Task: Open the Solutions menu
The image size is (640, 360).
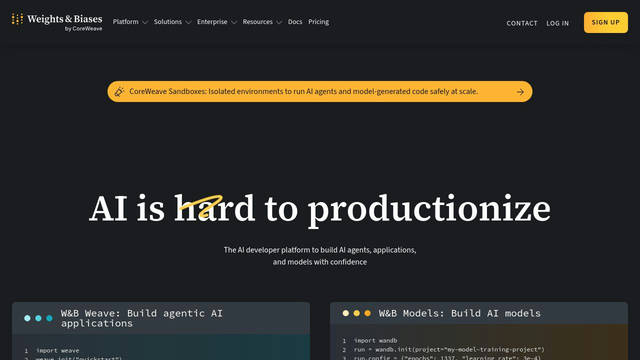Action: pyautogui.click(x=168, y=22)
